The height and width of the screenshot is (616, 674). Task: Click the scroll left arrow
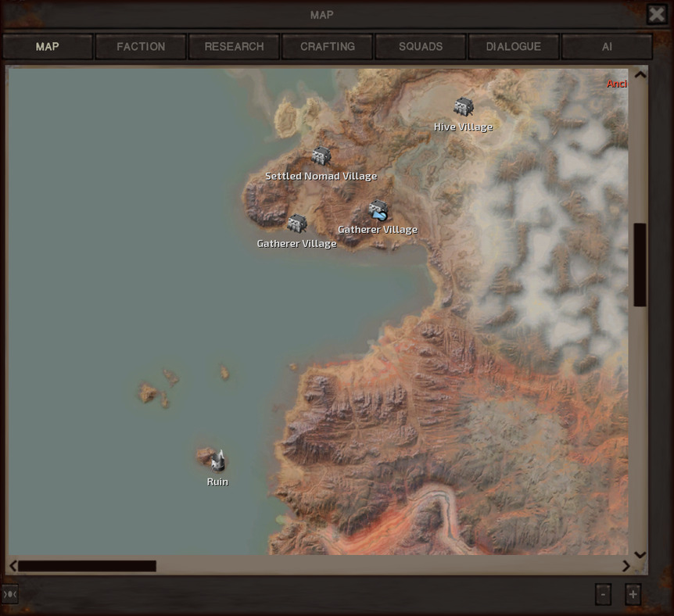click(13, 566)
